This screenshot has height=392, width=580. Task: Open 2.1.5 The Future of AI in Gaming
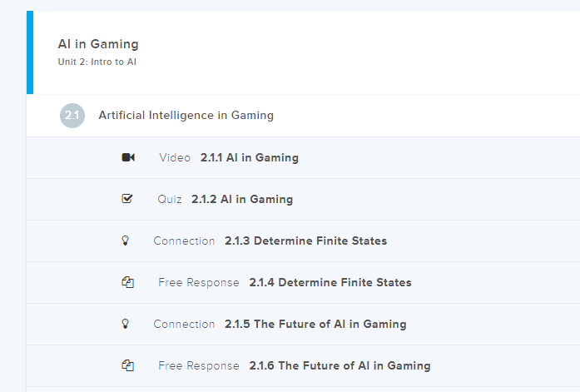tap(315, 324)
